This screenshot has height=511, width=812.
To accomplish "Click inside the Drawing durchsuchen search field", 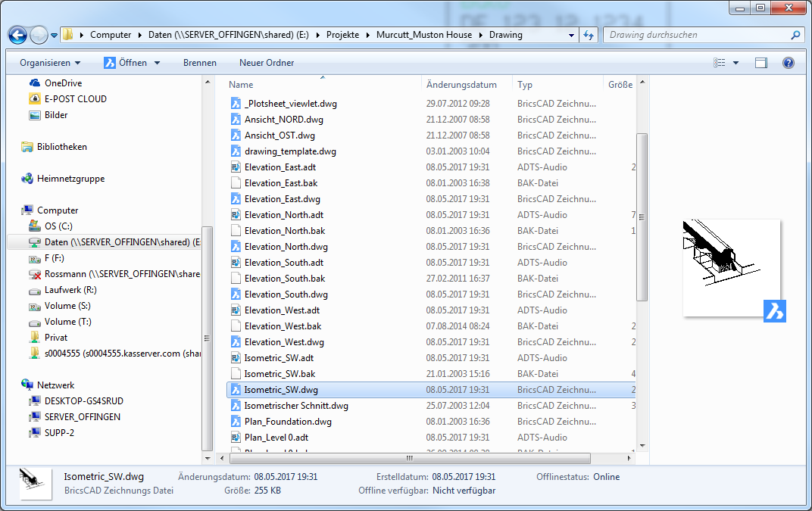I will (695, 35).
